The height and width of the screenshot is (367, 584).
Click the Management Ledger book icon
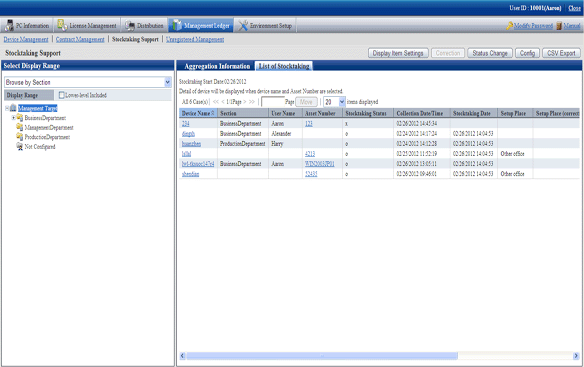click(x=177, y=25)
